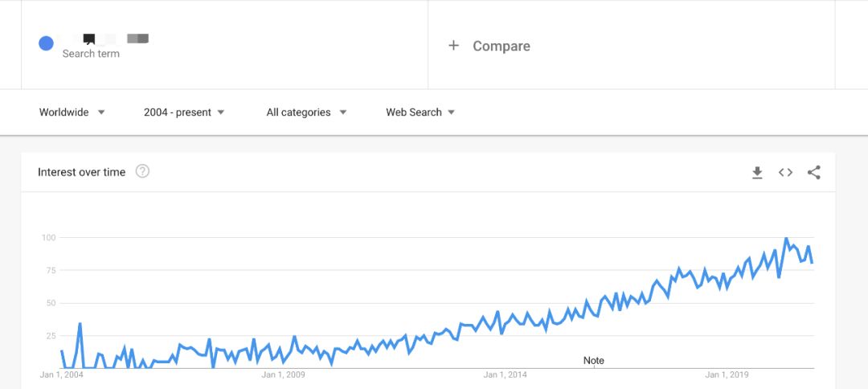The height and width of the screenshot is (389, 868).
Task: Click the Jan 1, 2004 axis label
Action: click(62, 375)
